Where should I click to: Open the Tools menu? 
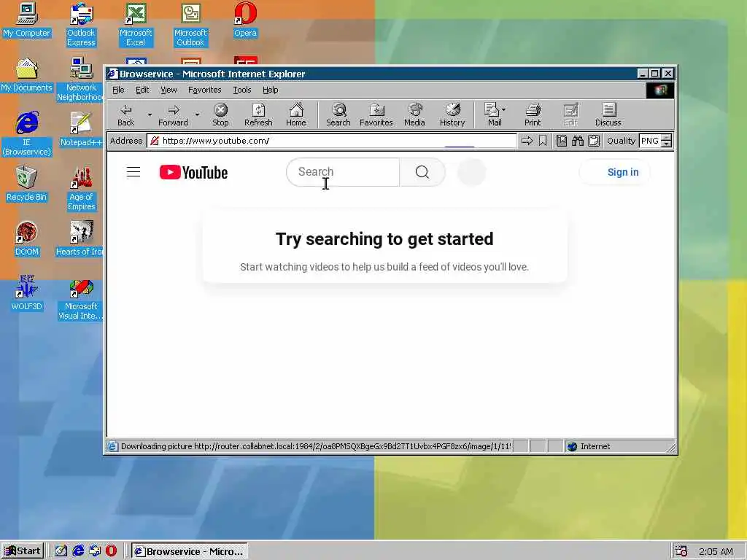(242, 90)
